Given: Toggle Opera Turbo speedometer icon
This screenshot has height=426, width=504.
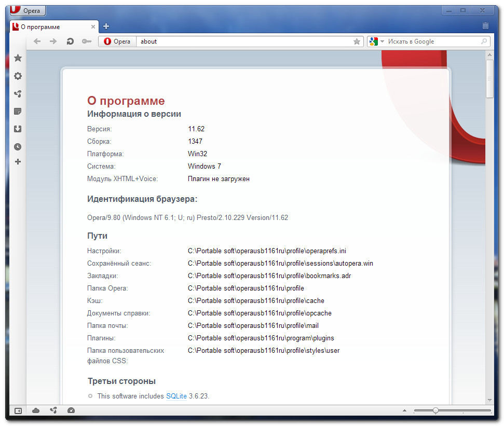Looking at the screenshot, I should tap(71, 410).
